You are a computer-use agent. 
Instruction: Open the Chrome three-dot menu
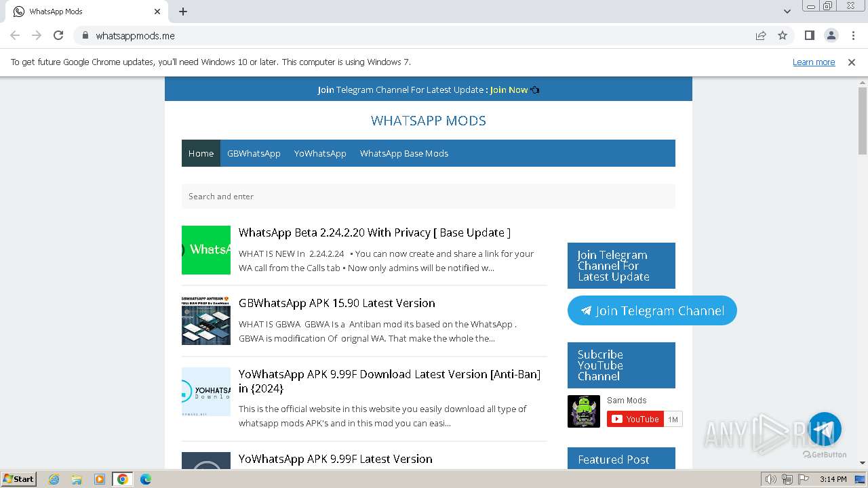tap(852, 35)
